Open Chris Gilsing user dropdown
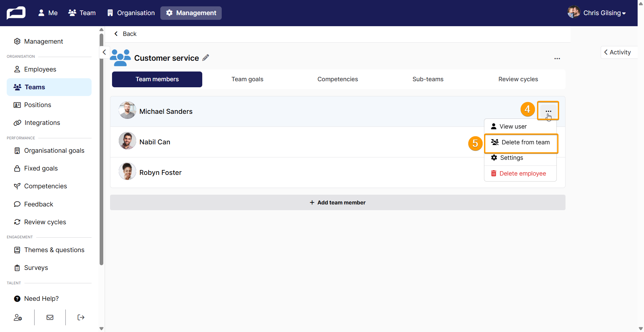The height and width of the screenshot is (332, 644). pyautogui.click(x=604, y=13)
